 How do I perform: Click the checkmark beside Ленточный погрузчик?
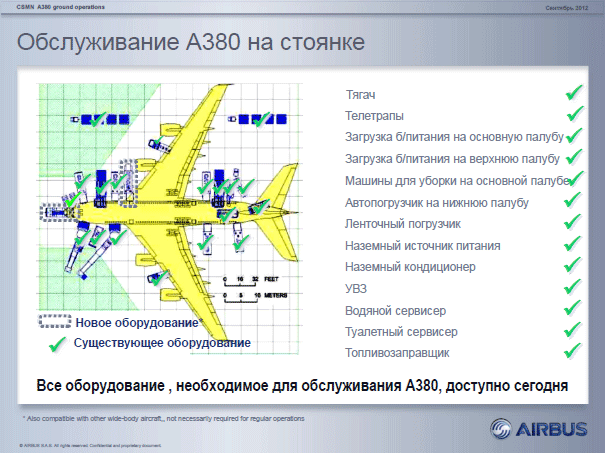click(573, 222)
